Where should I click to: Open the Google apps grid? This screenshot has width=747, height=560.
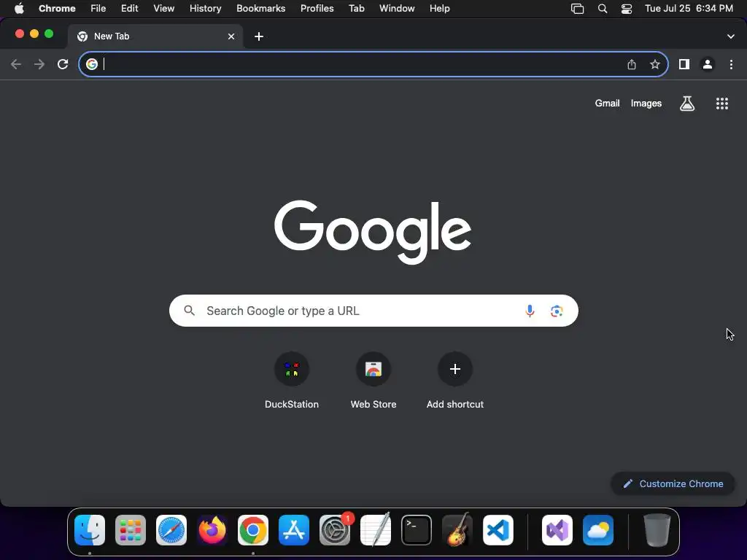tap(722, 104)
